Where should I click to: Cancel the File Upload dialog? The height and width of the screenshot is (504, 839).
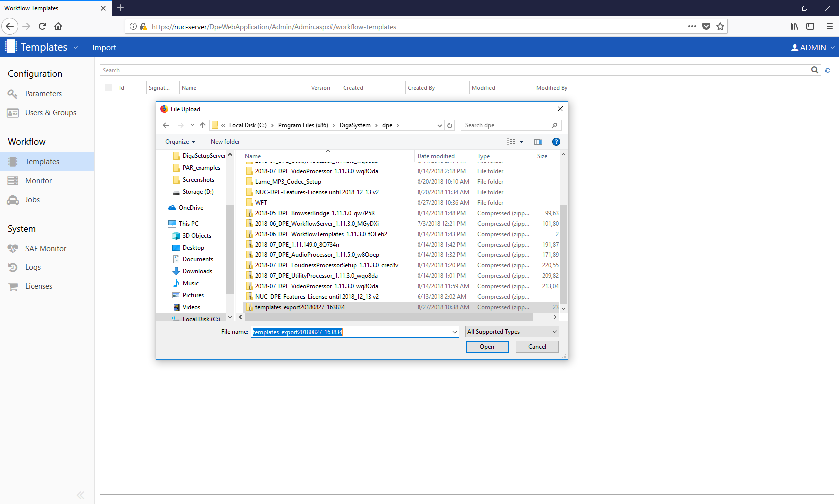(x=537, y=347)
